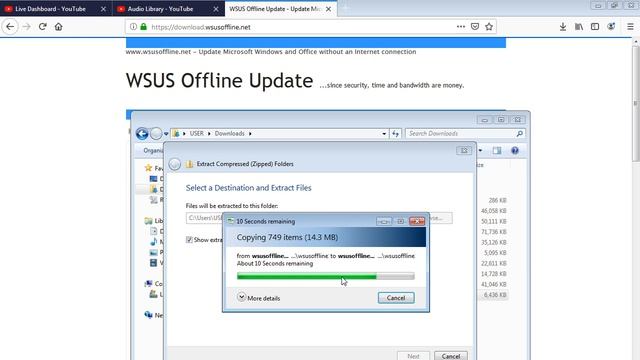Show site information icon in URL bar

[133, 27]
